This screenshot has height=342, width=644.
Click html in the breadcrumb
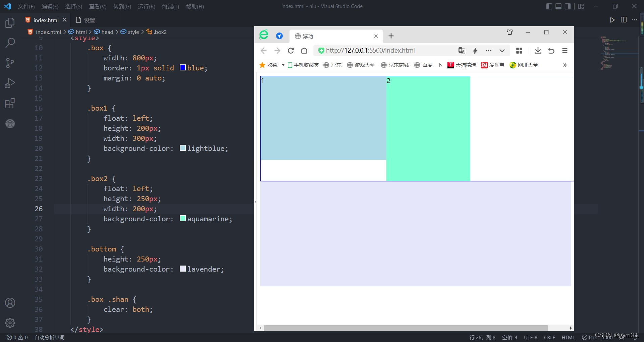click(x=81, y=32)
